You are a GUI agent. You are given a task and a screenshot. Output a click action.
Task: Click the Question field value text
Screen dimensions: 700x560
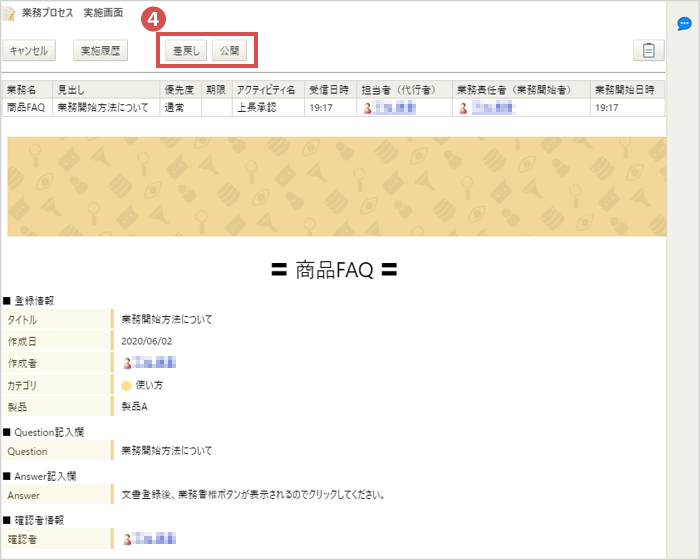[167, 451]
